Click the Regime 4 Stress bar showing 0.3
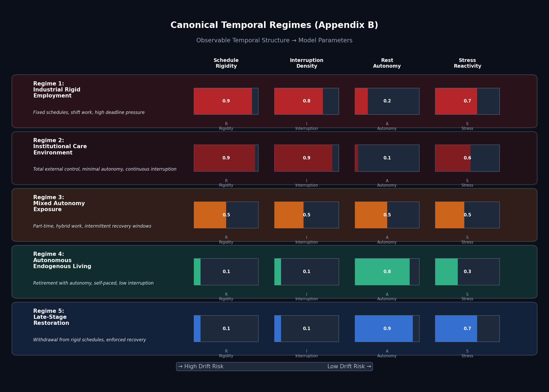The height and width of the screenshot is (392, 549). [467, 272]
